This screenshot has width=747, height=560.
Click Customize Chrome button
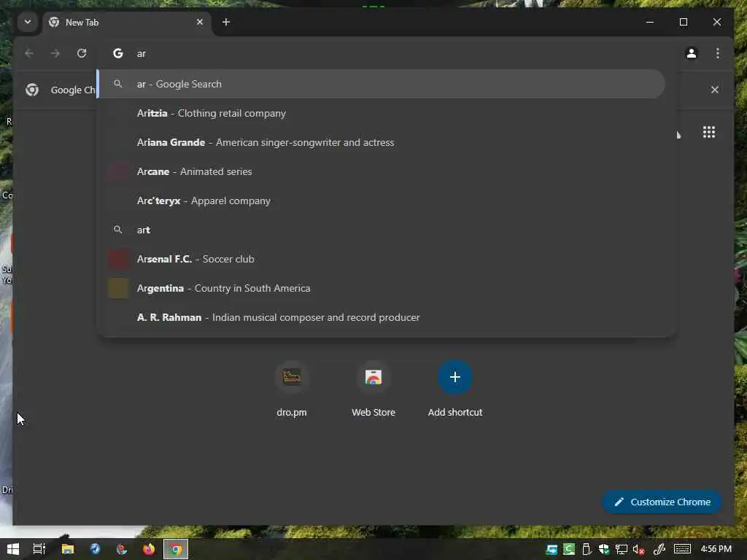point(662,502)
